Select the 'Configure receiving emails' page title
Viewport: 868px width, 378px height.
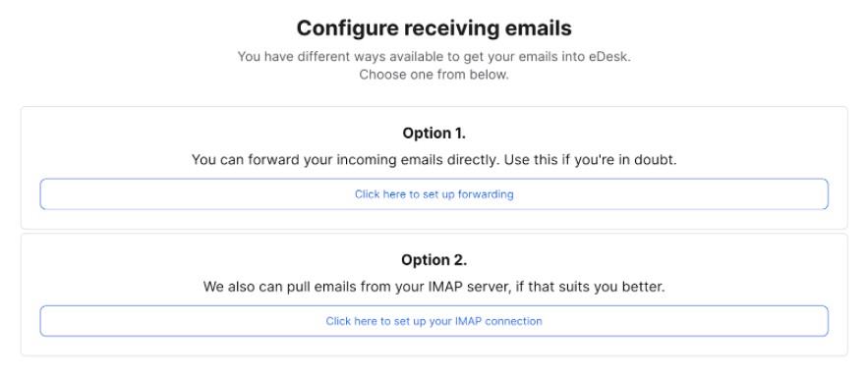pos(434,28)
